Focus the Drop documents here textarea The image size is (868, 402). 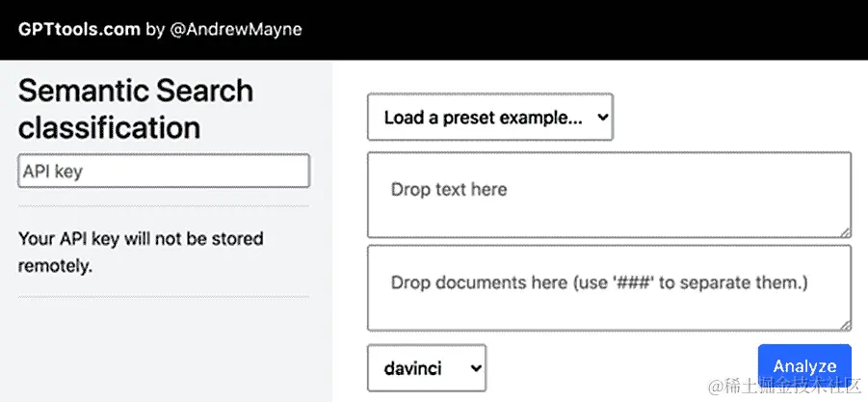pos(609,288)
